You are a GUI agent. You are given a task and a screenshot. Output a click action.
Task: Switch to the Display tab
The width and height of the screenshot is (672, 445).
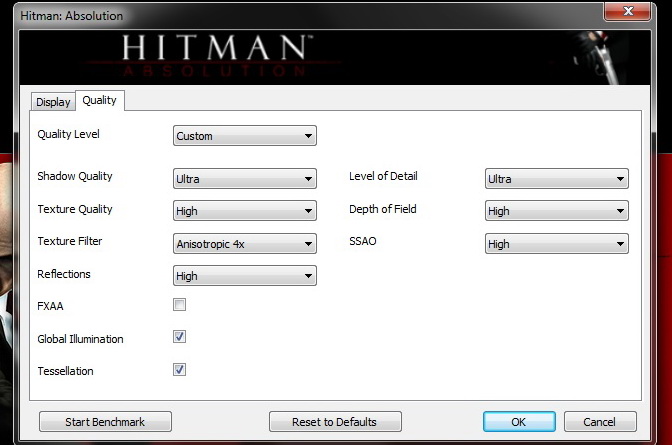pos(53,102)
